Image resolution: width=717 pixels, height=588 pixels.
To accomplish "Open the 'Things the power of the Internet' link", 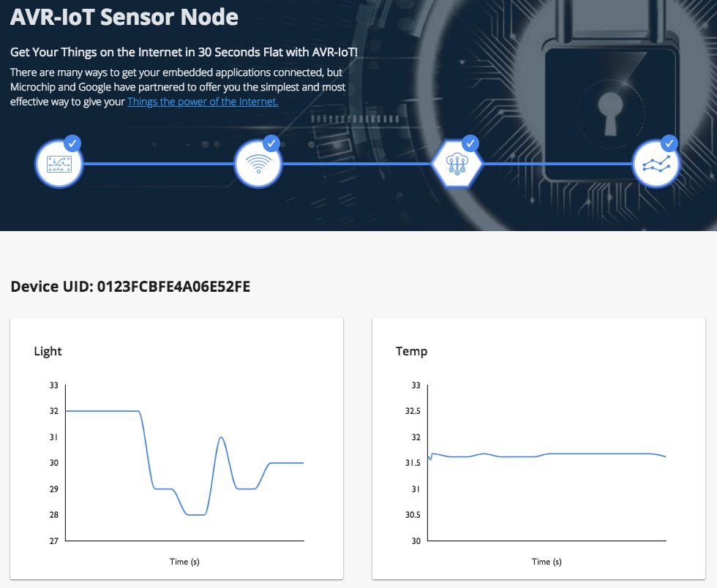I will point(202,102).
